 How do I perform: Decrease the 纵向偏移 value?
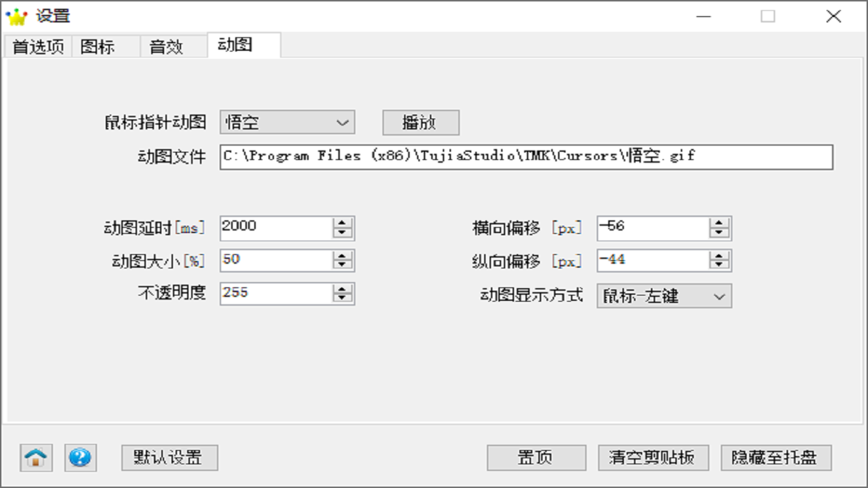coord(718,264)
